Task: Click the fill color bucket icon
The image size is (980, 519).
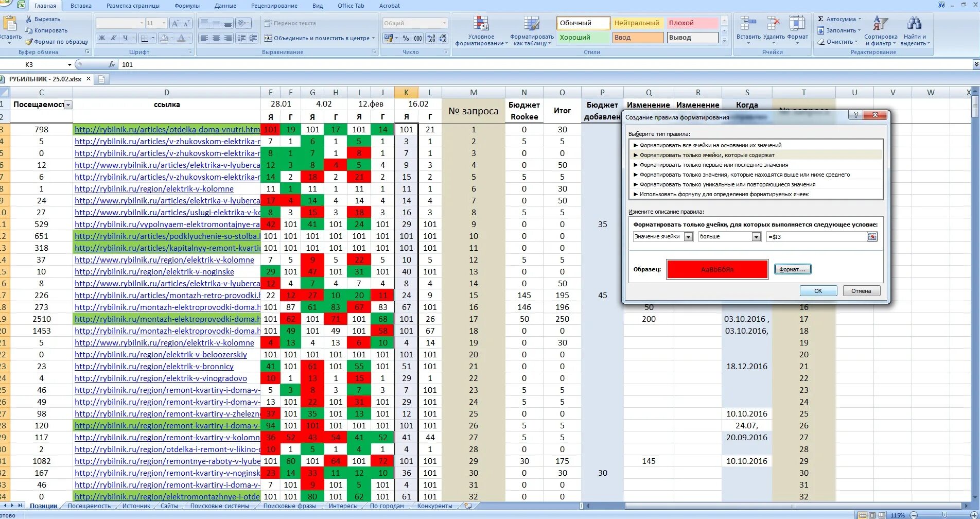Action: pos(164,38)
